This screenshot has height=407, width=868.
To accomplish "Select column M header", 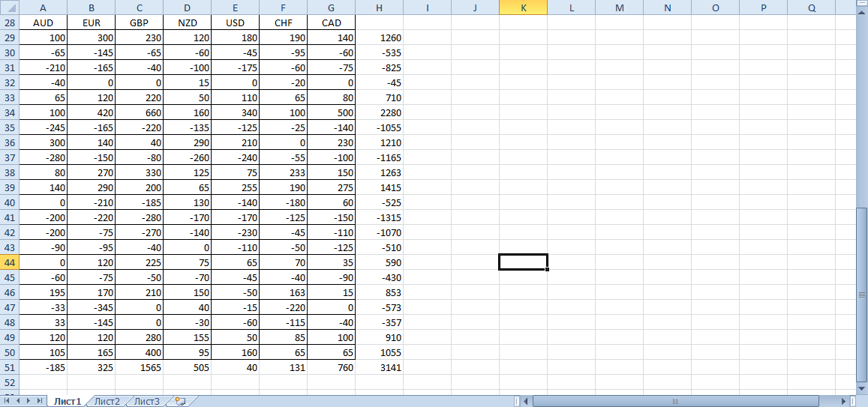I will click(x=619, y=7).
